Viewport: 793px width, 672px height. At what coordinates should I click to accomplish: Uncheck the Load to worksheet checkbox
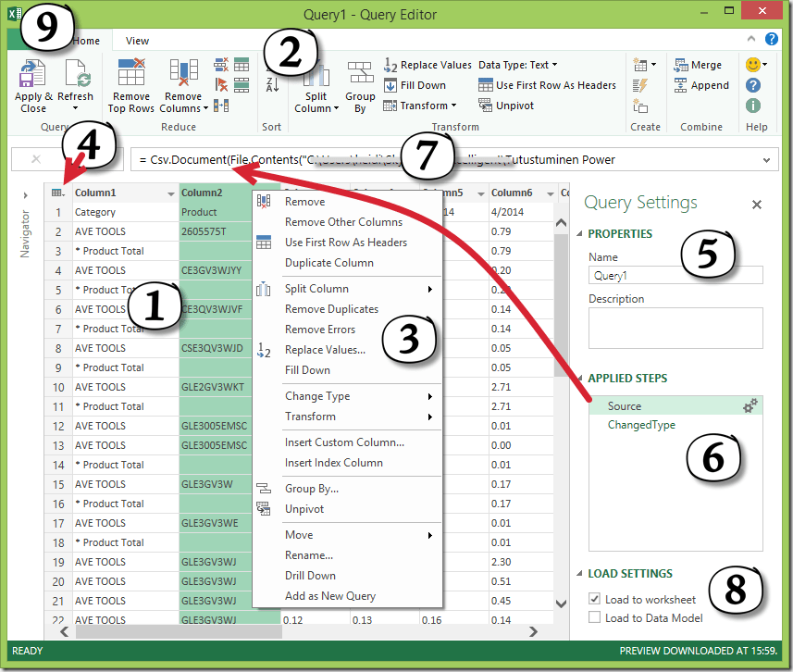(594, 599)
